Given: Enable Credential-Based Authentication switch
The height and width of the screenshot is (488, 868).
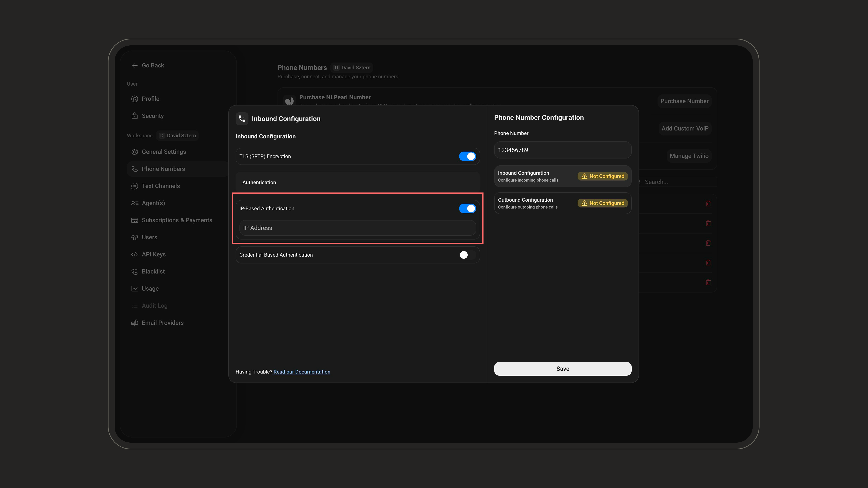Looking at the screenshot, I should point(467,255).
